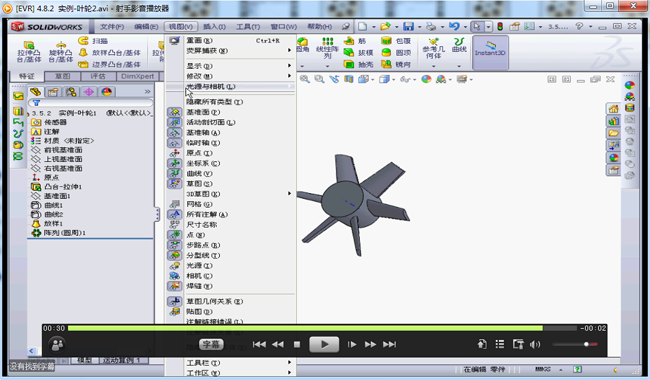Click the Rebuild traffic light icon
The width and height of the screenshot is (650, 380).
500,27
